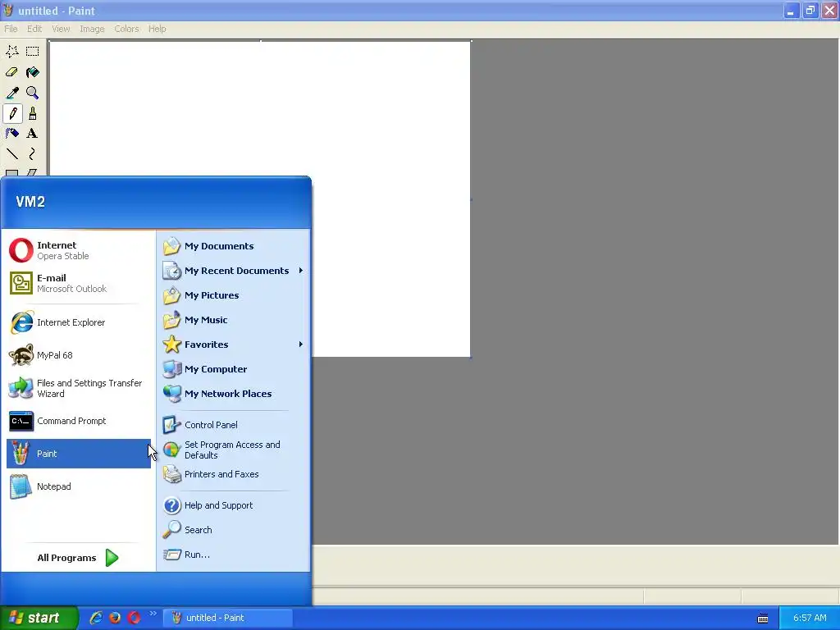
Task: Expand Favorites submenu
Action: click(234, 345)
